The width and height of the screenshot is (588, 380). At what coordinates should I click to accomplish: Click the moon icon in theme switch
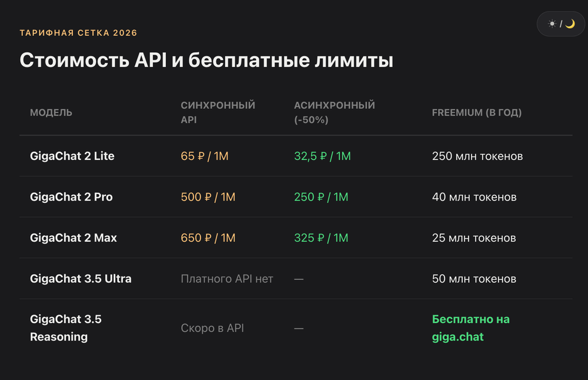(570, 24)
